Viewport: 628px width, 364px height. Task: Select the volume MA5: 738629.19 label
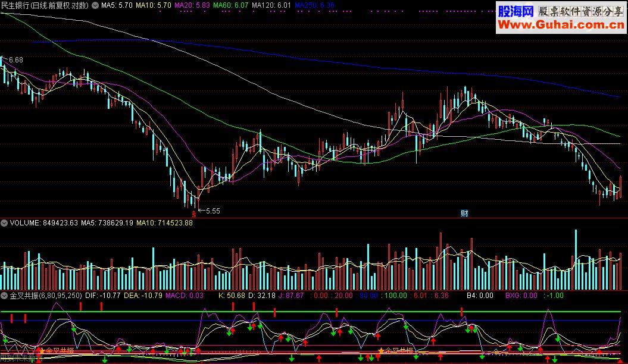[107, 223]
